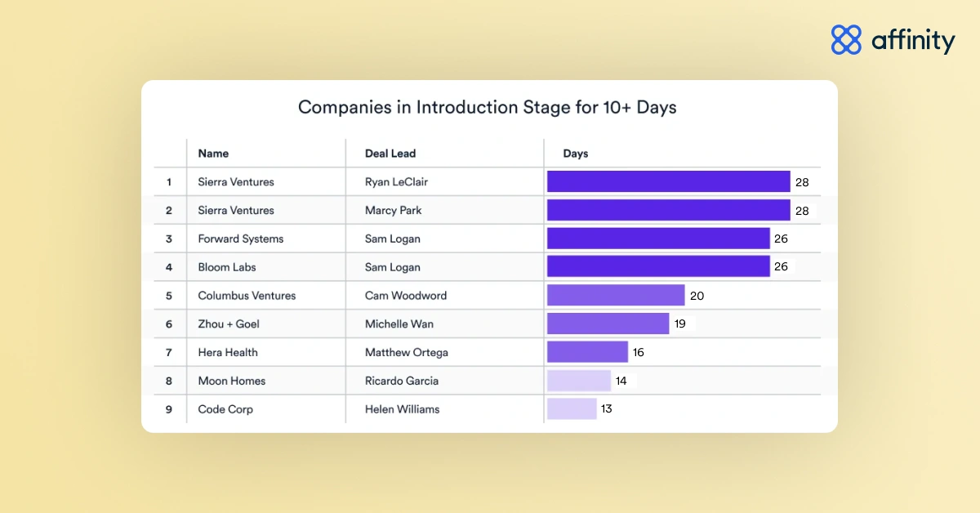Screen dimensions: 980x513
Task: Select the Name column header
Action: 213,154
